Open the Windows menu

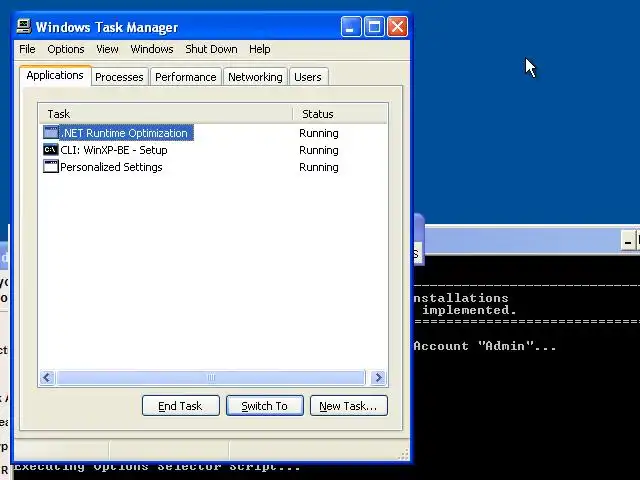[x=152, y=49]
